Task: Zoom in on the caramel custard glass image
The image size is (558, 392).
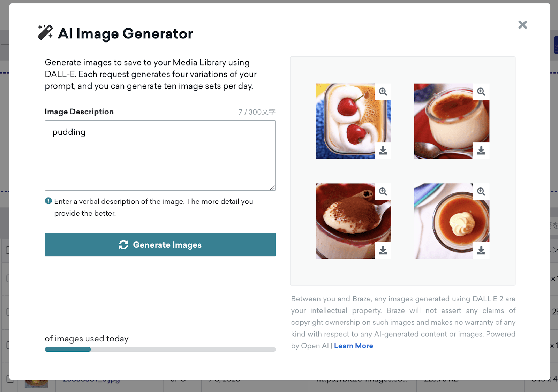Action: (x=481, y=92)
